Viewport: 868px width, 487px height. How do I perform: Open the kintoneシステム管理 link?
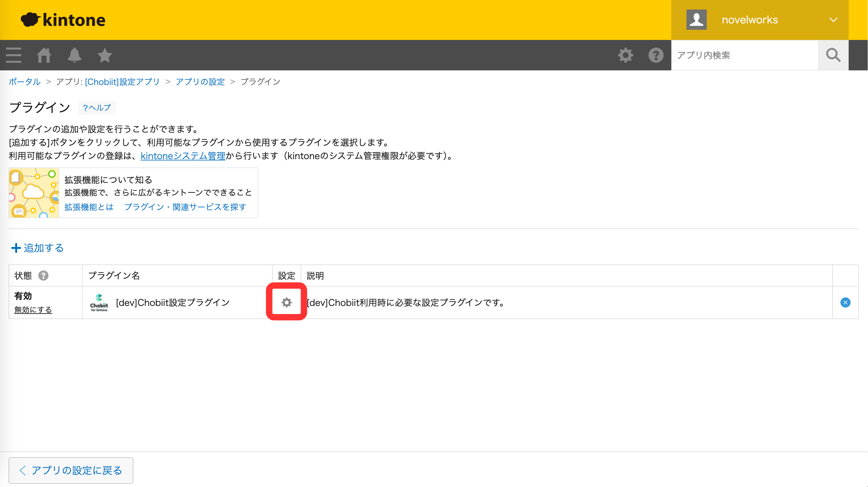pyautogui.click(x=183, y=156)
